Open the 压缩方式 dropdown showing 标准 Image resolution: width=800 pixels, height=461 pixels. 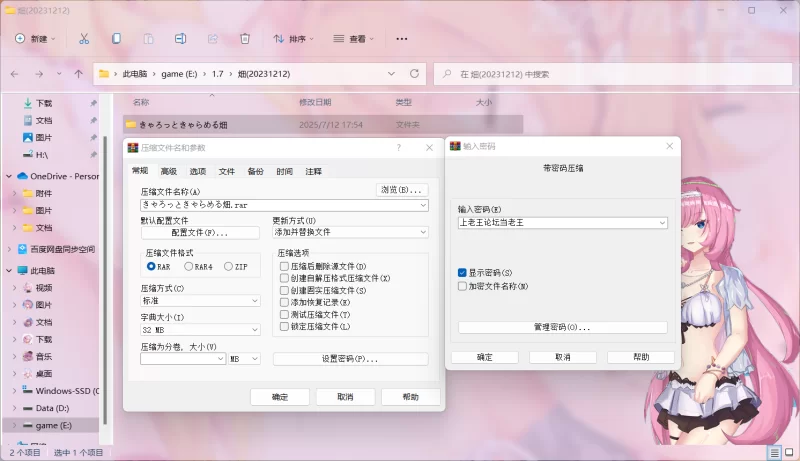[x=200, y=300]
